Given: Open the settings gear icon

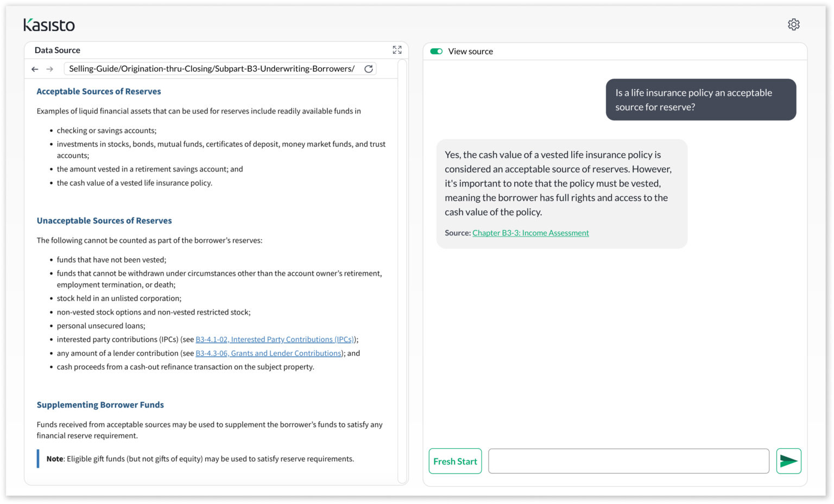Looking at the screenshot, I should (x=794, y=24).
